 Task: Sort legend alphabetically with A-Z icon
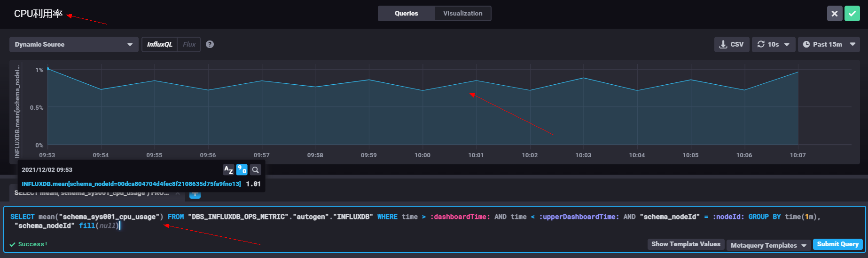[228, 169]
